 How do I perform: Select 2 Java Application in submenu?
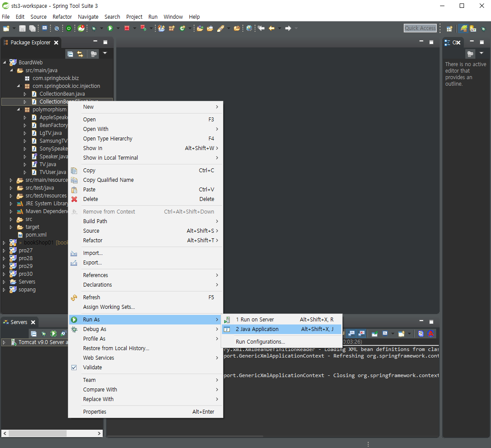pos(282,329)
